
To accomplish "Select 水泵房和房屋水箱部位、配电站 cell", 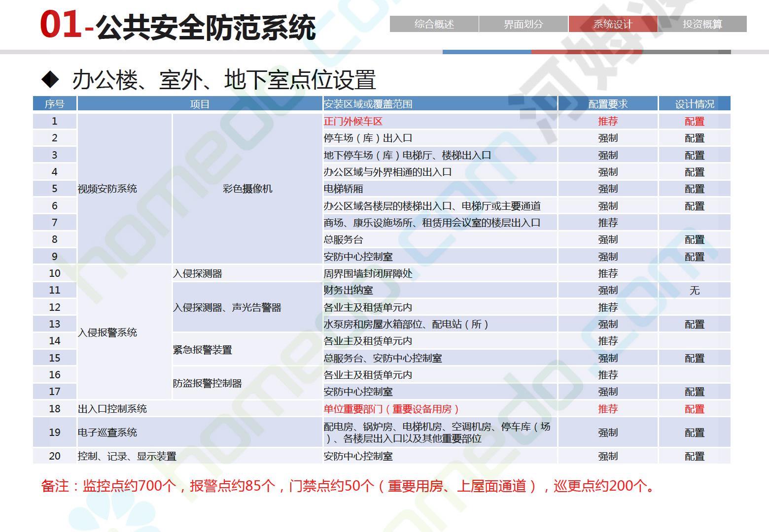I will [x=440, y=324].
